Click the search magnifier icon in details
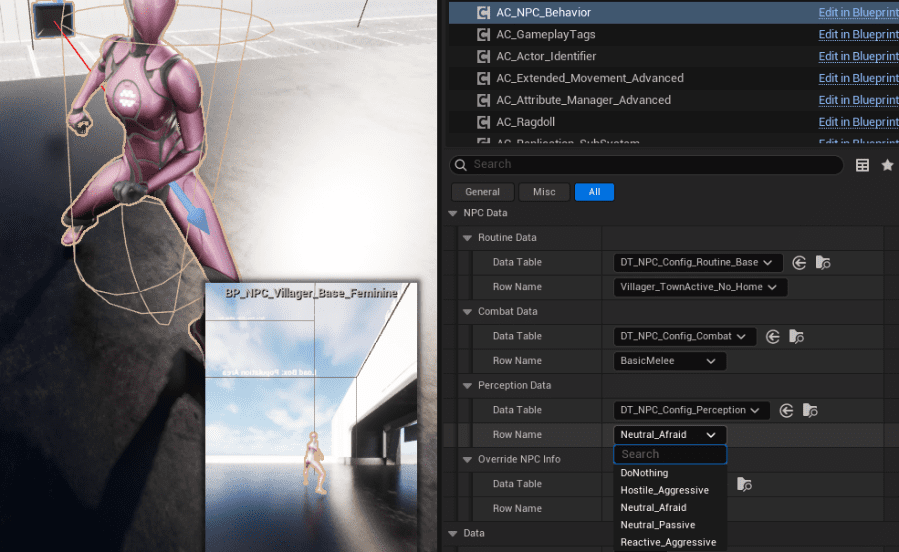The image size is (899, 552). (460, 165)
